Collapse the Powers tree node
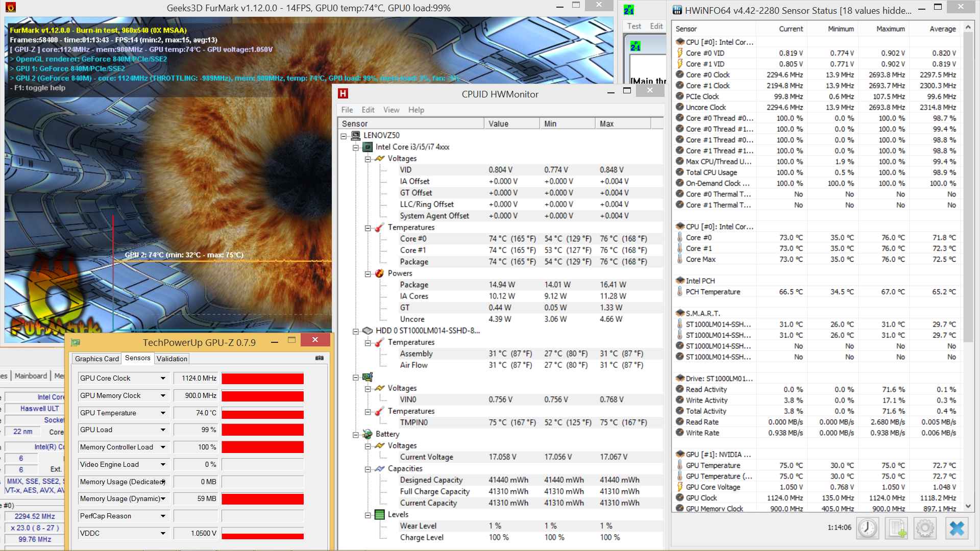 pos(367,273)
